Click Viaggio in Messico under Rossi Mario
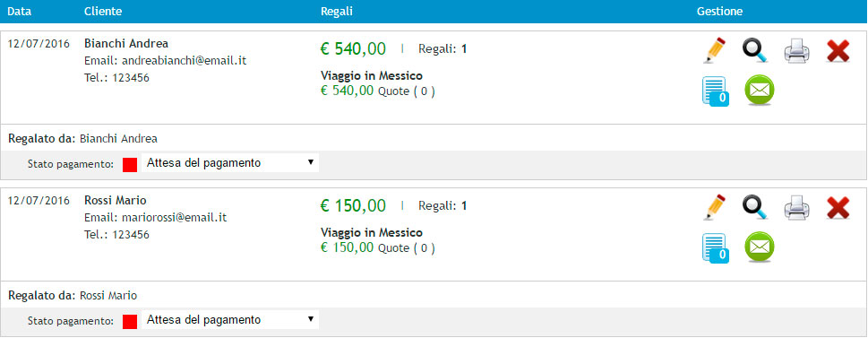The width and height of the screenshot is (868, 338). tap(372, 233)
